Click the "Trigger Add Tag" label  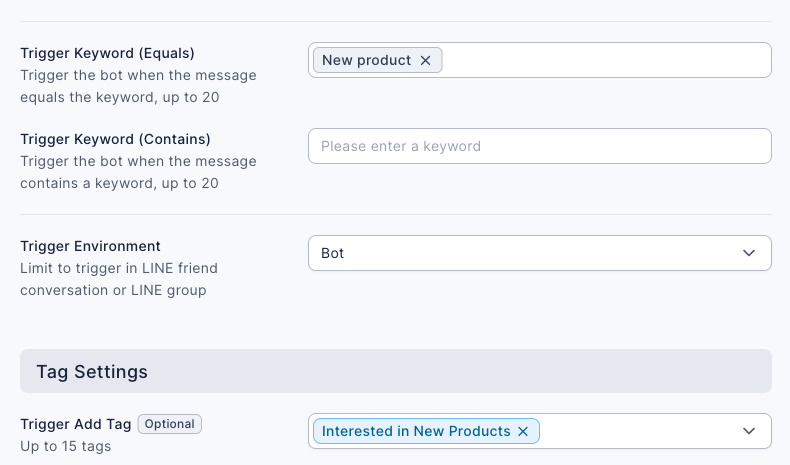tap(76, 424)
